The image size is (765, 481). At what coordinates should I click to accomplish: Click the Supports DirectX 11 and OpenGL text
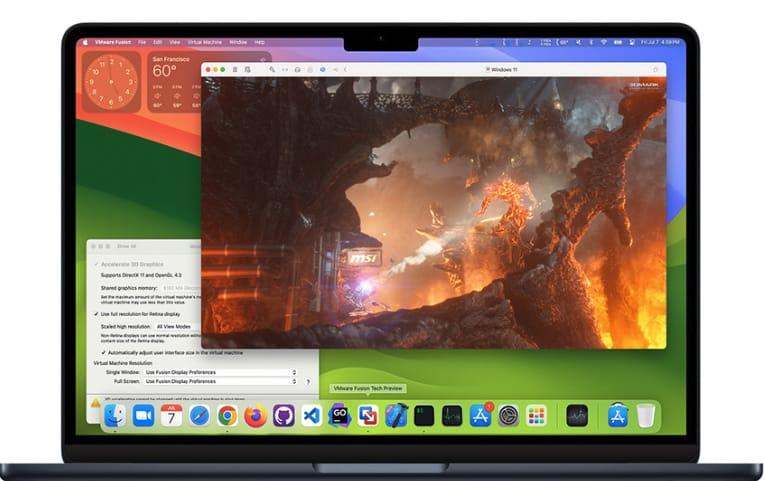[141, 275]
